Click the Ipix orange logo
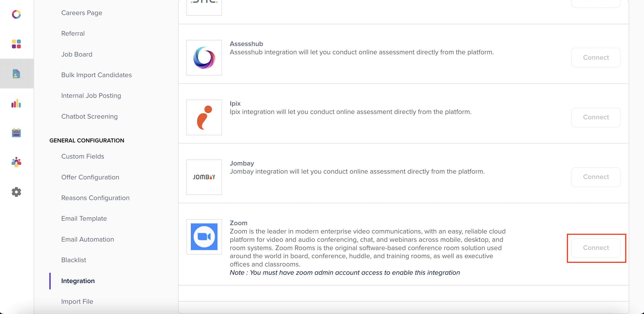The height and width of the screenshot is (314, 644). [x=204, y=118]
